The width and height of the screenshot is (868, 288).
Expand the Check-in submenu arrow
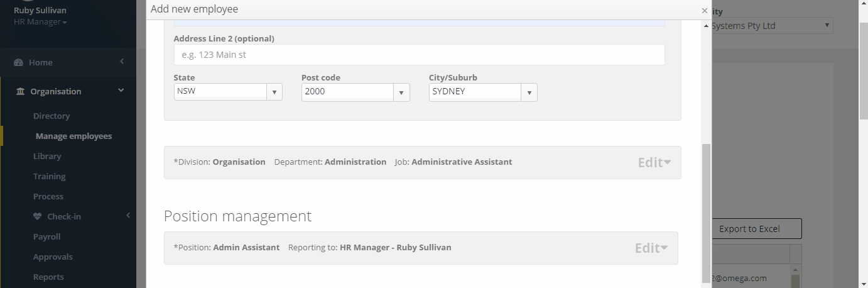[128, 216]
